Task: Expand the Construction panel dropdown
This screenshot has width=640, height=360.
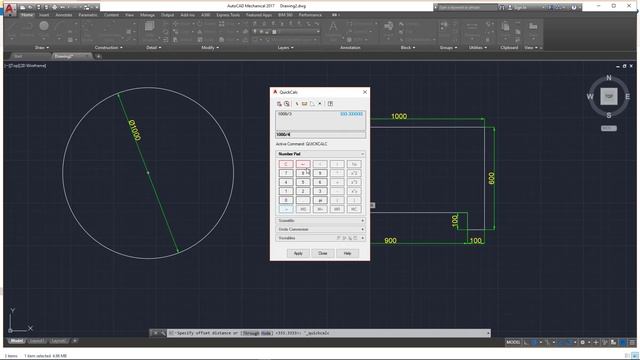Action: [108, 48]
